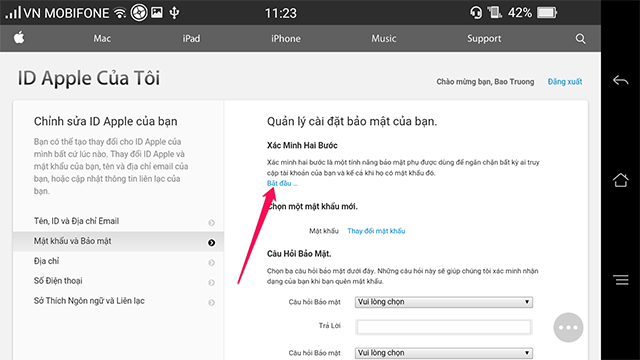The image size is (640, 360).
Task: Tap the search magnifier icon
Action: 580,39
